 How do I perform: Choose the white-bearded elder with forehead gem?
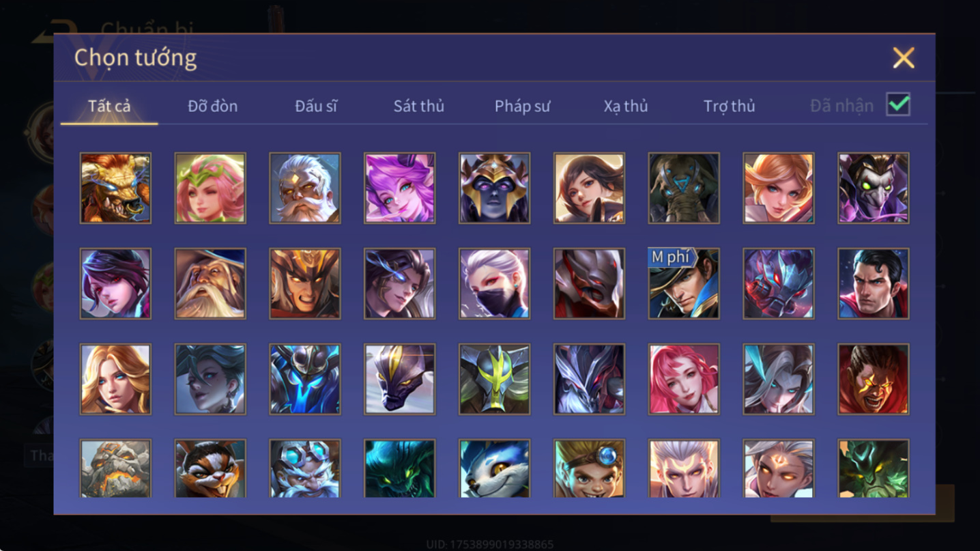(304, 188)
